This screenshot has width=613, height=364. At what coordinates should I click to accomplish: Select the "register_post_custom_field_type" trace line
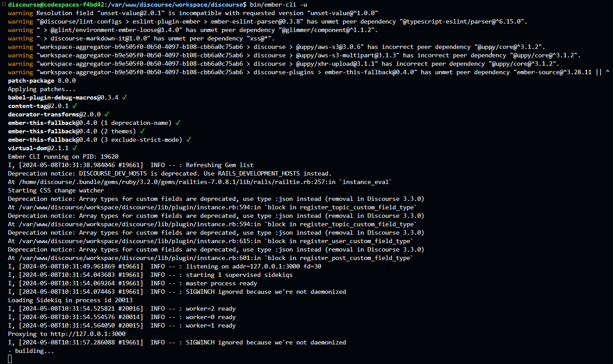click(211, 258)
